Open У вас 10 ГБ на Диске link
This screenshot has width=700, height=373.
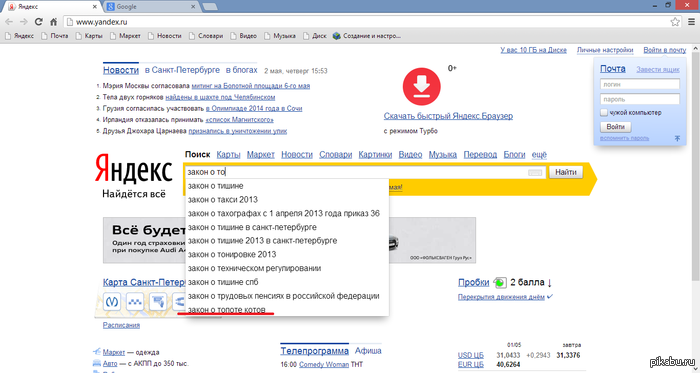[x=533, y=50]
